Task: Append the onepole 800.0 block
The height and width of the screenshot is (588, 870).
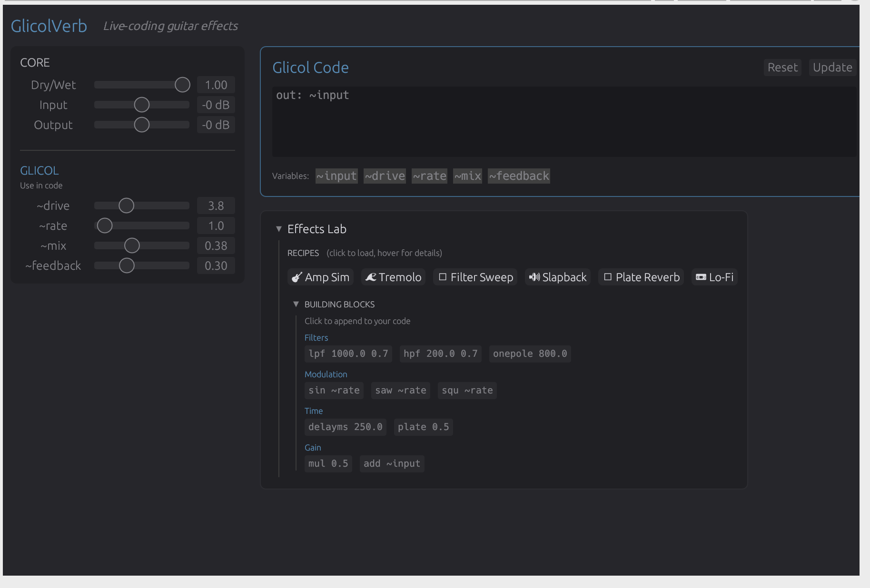Action: click(530, 354)
